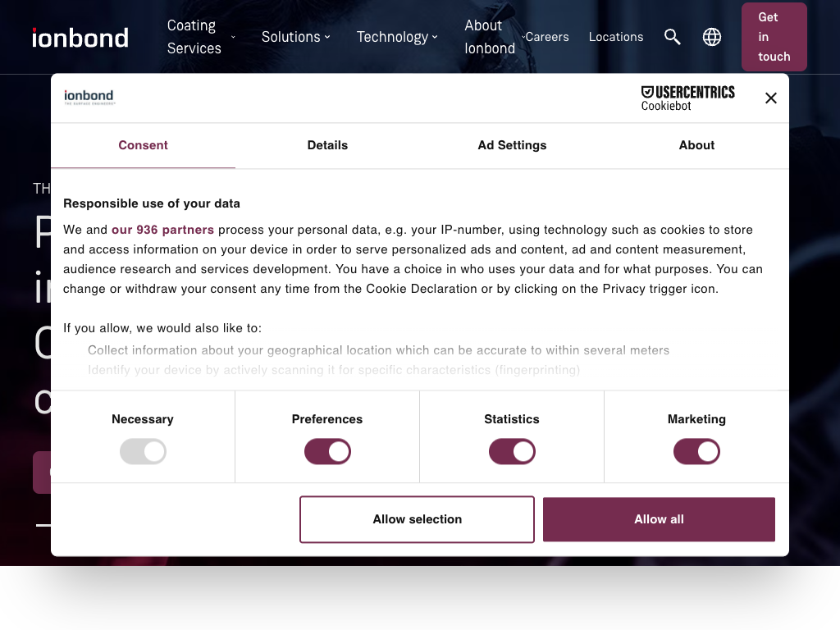Screen dimensions: 840x630
Task: Click the Usercentrics Cookiebot logo
Action: (687, 98)
